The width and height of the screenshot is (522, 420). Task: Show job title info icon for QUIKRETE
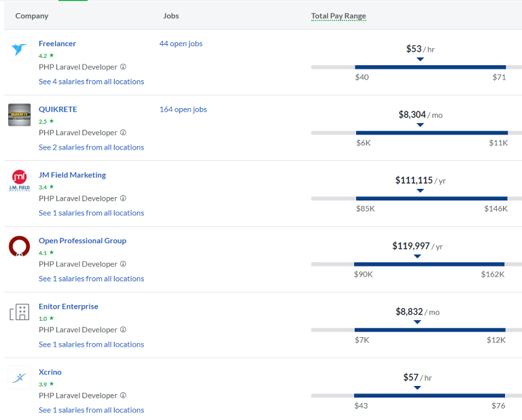(x=123, y=133)
